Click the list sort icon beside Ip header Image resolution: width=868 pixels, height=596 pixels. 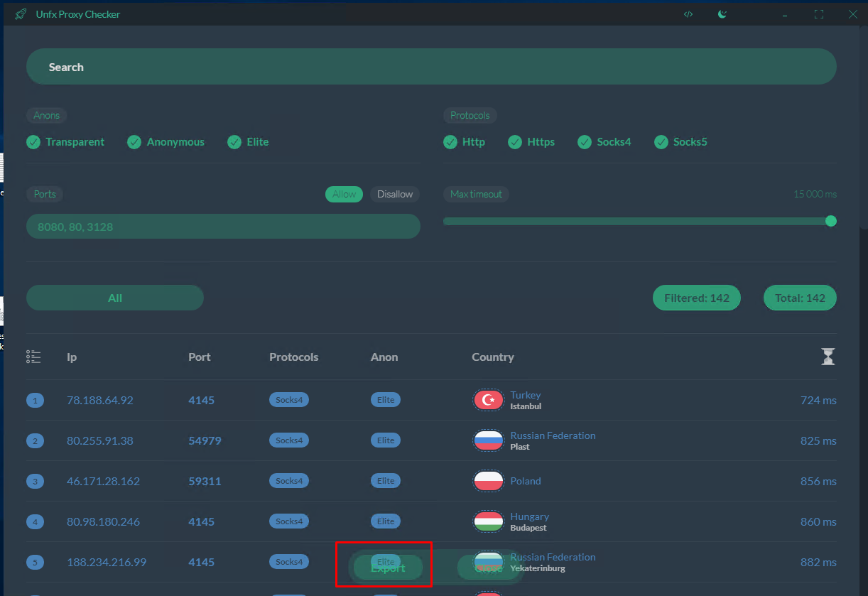(33, 357)
